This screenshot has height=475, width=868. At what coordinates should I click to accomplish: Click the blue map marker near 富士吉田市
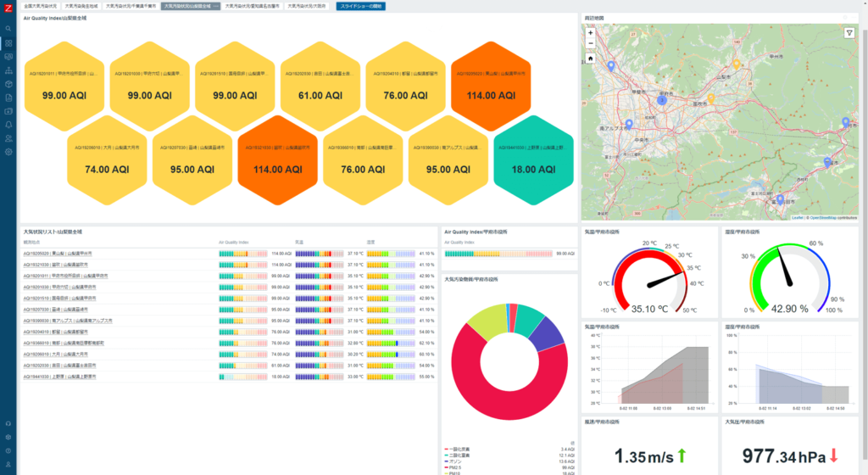(780, 199)
